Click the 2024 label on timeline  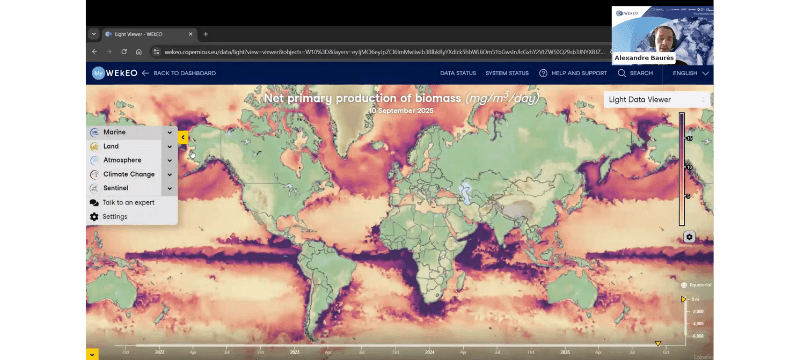[x=429, y=352]
